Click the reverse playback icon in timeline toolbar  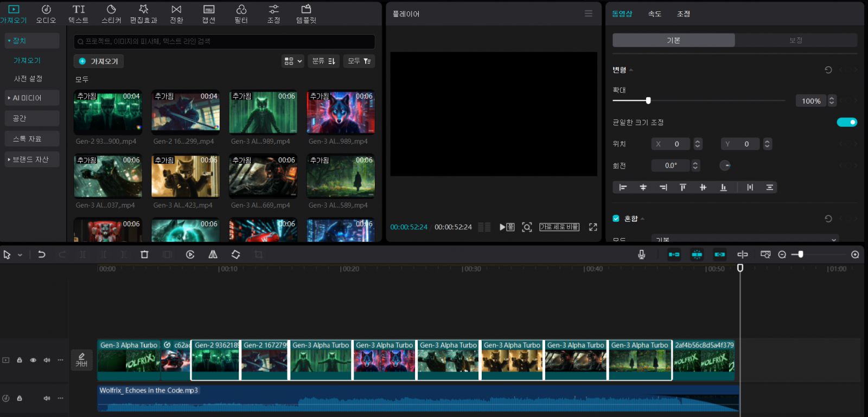tap(190, 254)
